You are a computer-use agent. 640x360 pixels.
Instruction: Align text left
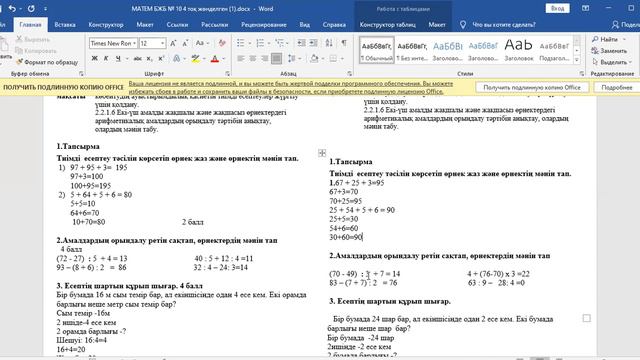(x=241, y=59)
